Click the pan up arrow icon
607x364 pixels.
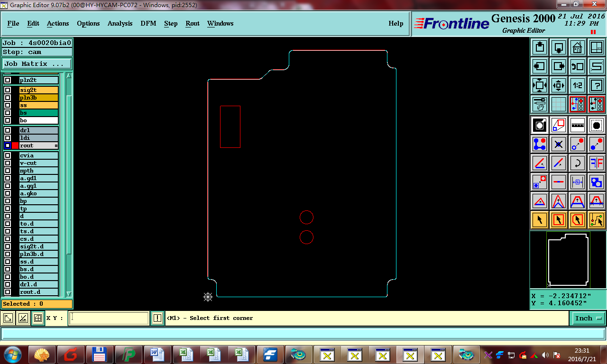point(540,47)
